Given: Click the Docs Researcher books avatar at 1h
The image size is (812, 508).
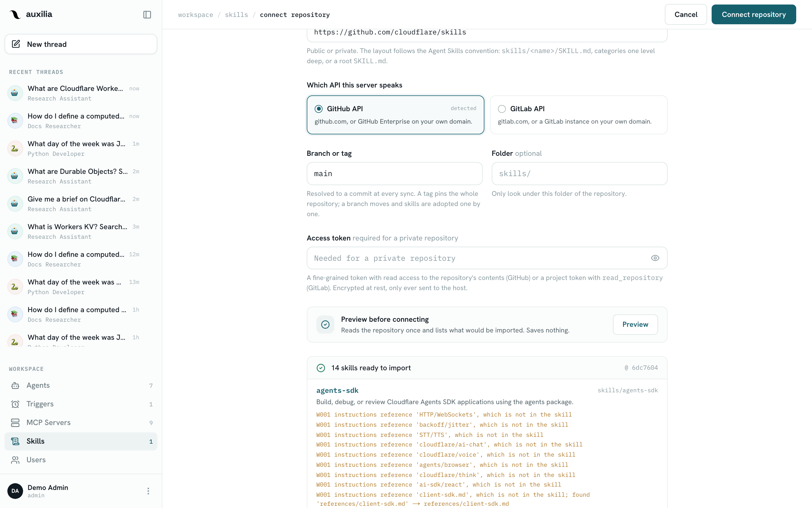Looking at the screenshot, I should click(x=15, y=314).
